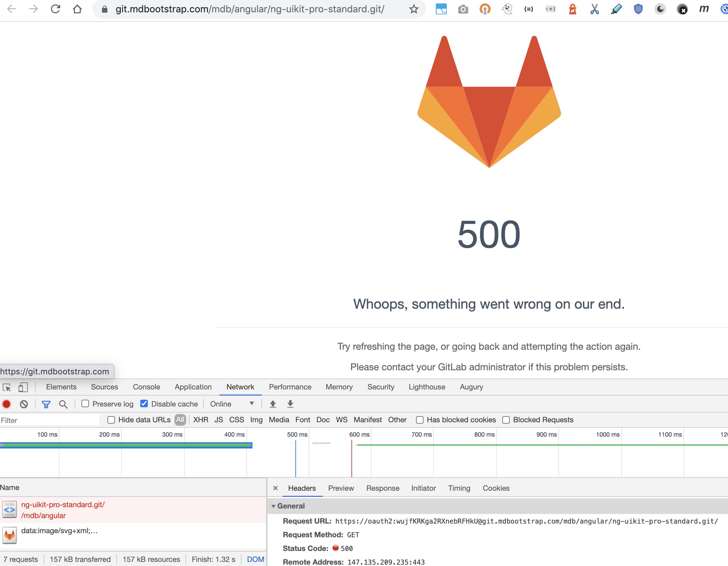The image size is (728, 566).
Task: Filter requests by WS type
Action: click(x=341, y=420)
